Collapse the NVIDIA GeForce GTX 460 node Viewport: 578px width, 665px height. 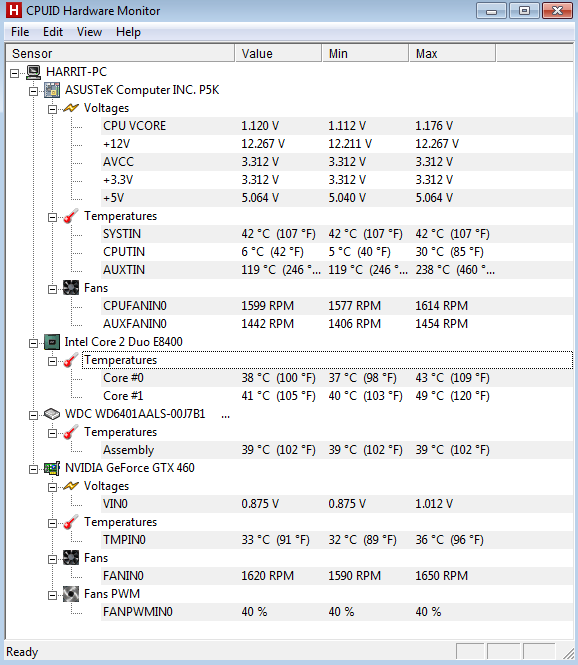pos(33,469)
